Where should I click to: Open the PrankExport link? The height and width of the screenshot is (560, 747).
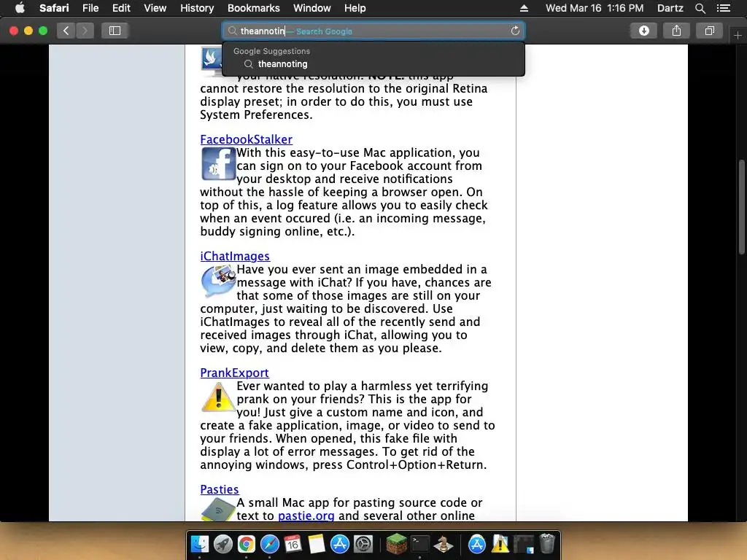pyautogui.click(x=234, y=373)
